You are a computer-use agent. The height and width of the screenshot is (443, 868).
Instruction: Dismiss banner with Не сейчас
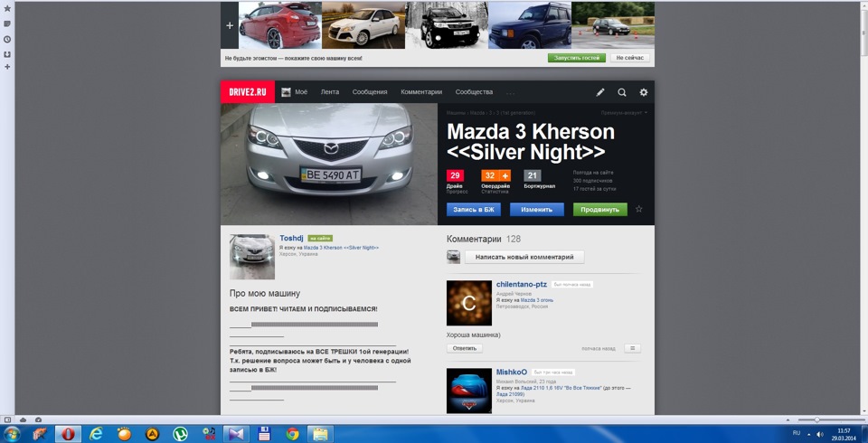tap(630, 58)
